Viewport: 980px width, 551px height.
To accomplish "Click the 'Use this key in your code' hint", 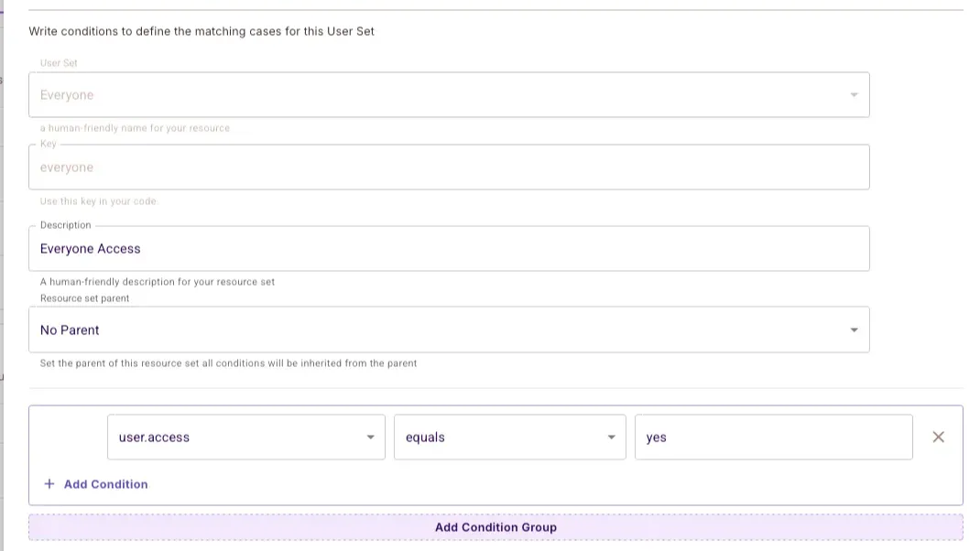I will (x=99, y=201).
